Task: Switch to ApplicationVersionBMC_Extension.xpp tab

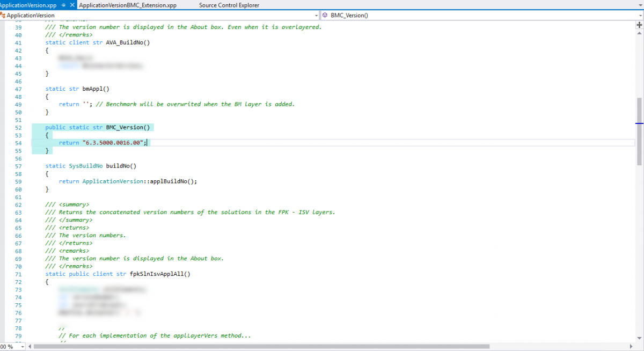Action: pos(128,5)
